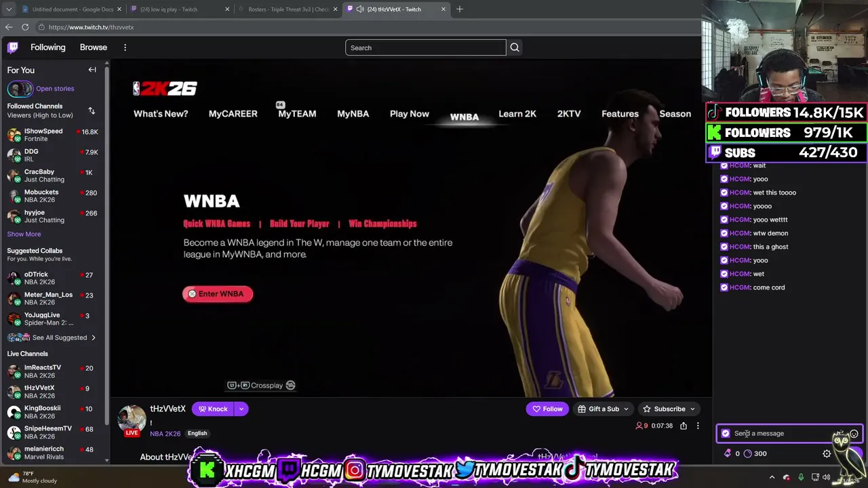Toggle Follow for tHzVVetX

(x=547, y=409)
